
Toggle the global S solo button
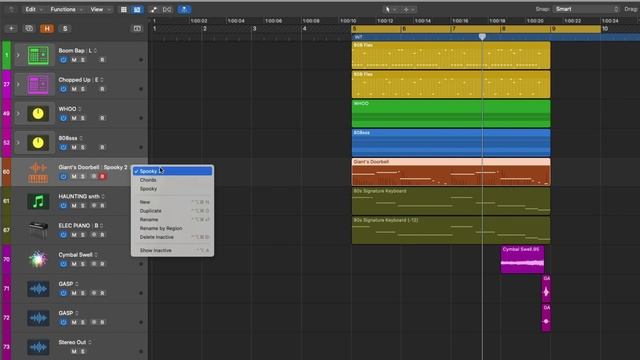pos(65,29)
